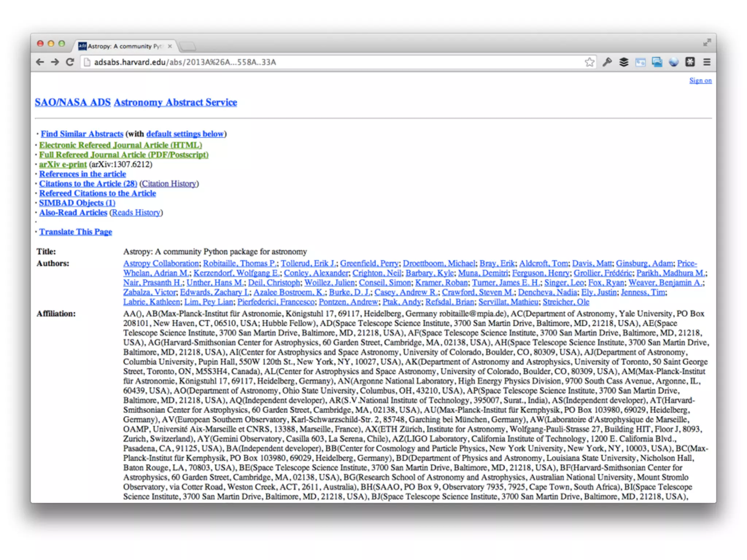The width and height of the screenshot is (747, 560).
Task: Click the overlapping blue windows extension icon
Action: pyautogui.click(x=657, y=62)
